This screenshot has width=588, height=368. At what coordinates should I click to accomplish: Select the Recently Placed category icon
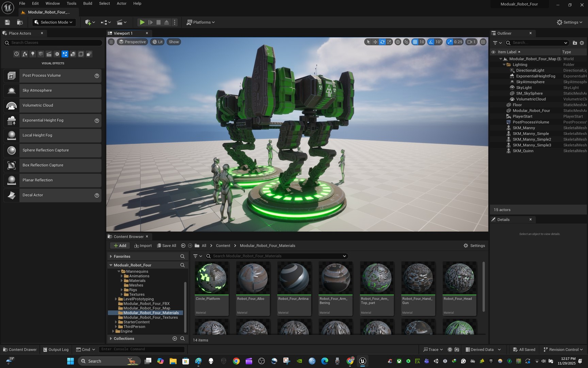coord(16,54)
